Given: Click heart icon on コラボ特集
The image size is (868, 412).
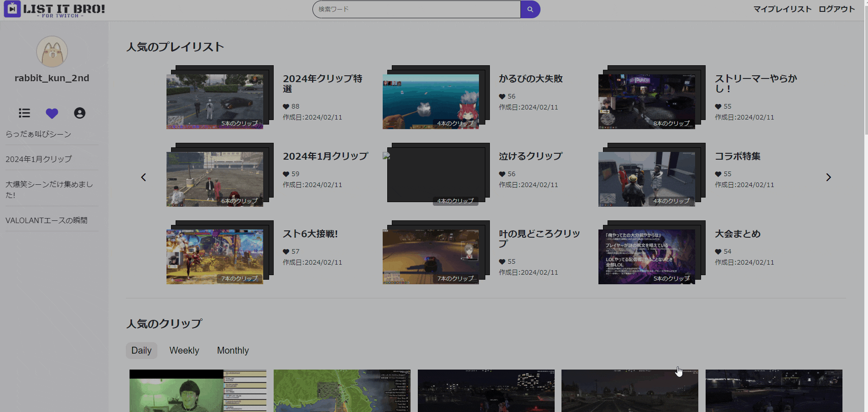Looking at the screenshot, I should tap(718, 174).
